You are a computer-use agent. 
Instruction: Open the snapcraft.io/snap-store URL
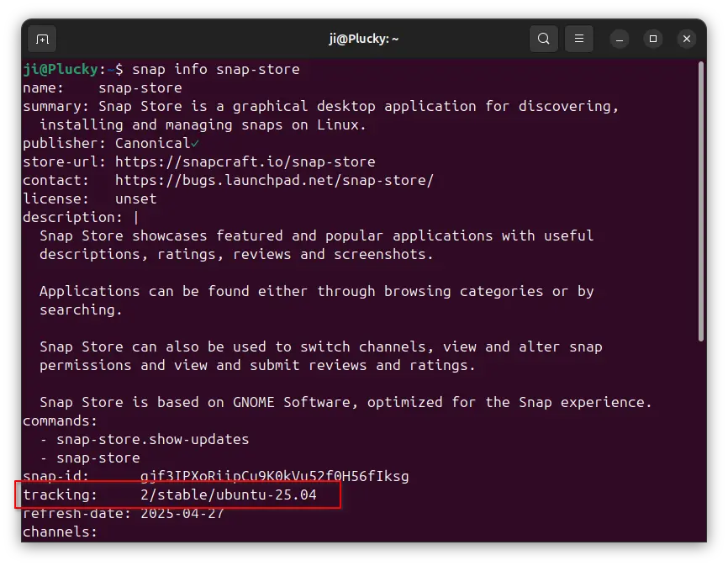point(245,161)
